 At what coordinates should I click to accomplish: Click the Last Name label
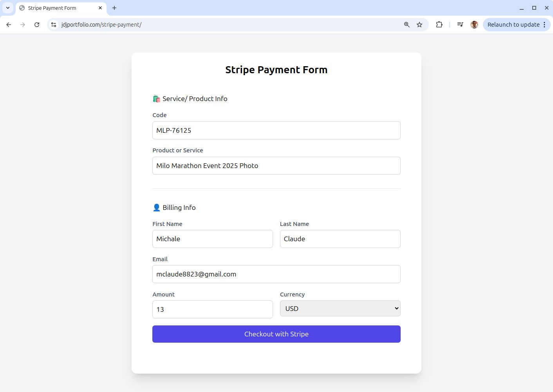[x=295, y=224]
